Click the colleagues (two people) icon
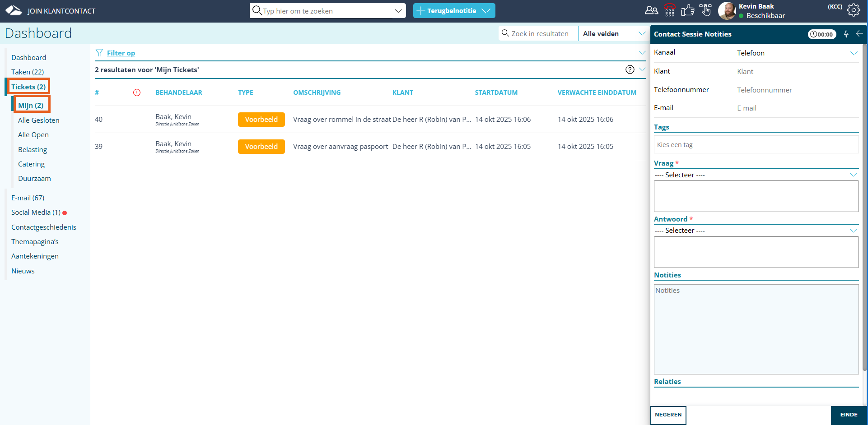 click(651, 10)
